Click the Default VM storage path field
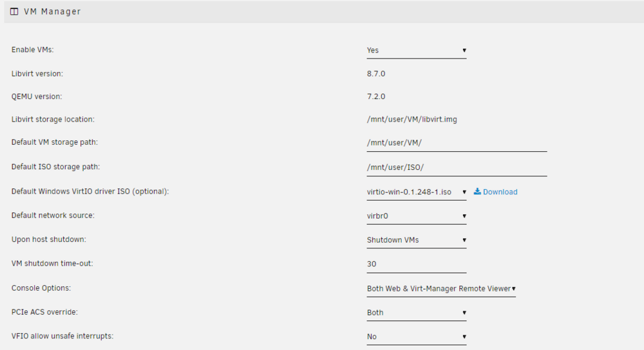The image size is (644, 350). 457,143
